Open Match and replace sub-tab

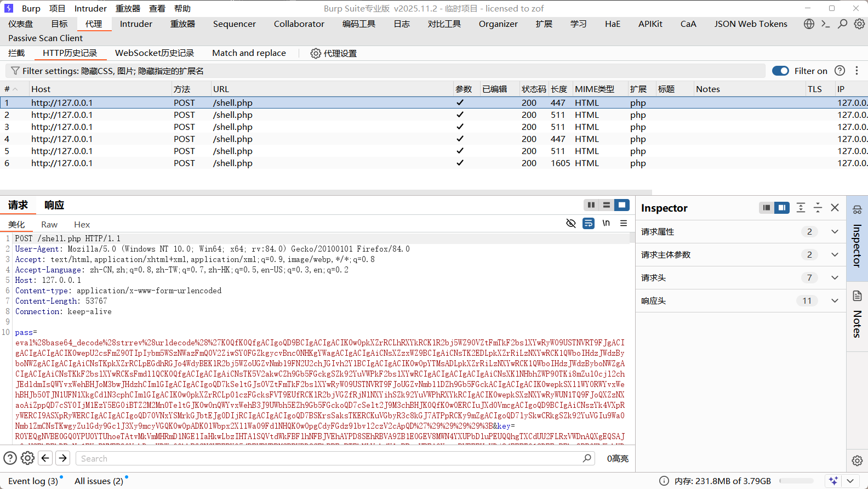click(x=249, y=53)
